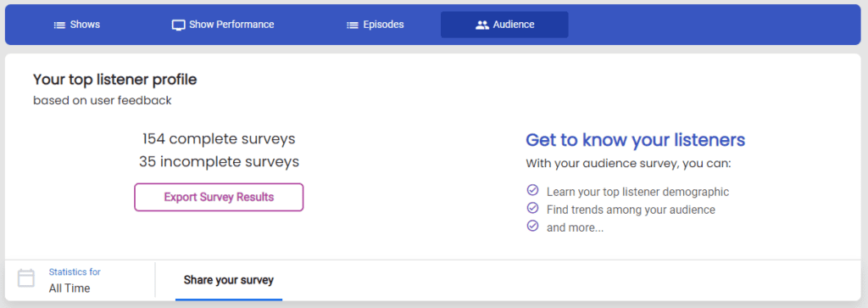Open the Share your survey tab
The width and height of the screenshot is (868, 308).
click(229, 280)
